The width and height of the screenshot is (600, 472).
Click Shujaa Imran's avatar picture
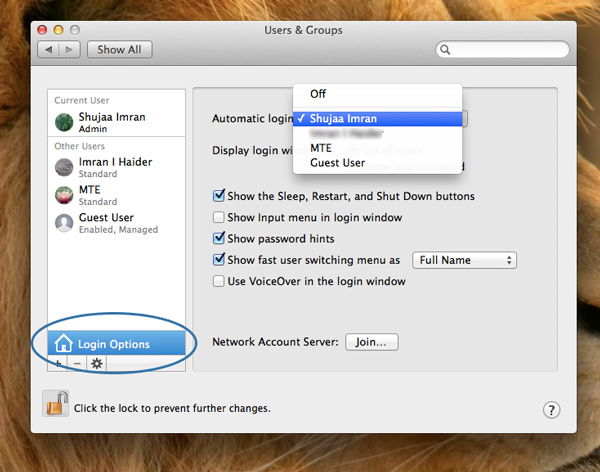click(64, 122)
